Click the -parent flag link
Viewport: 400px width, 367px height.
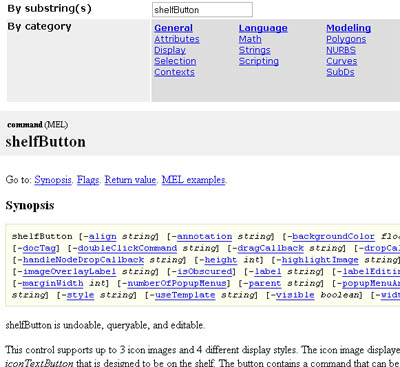[x=265, y=283]
